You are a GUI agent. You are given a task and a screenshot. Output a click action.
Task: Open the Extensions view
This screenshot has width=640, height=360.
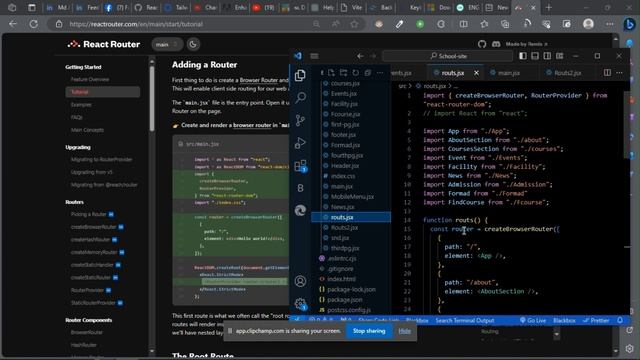click(300, 166)
